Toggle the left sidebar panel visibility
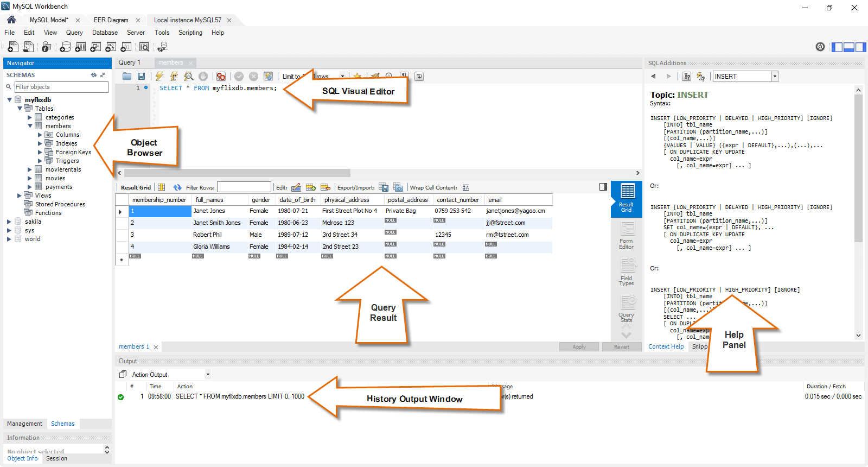Image resolution: width=868 pixels, height=467 pixels. point(837,47)
